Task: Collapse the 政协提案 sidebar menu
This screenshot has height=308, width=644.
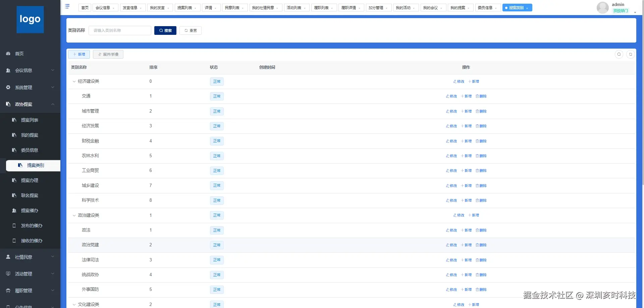Action: tap(30, 104)
